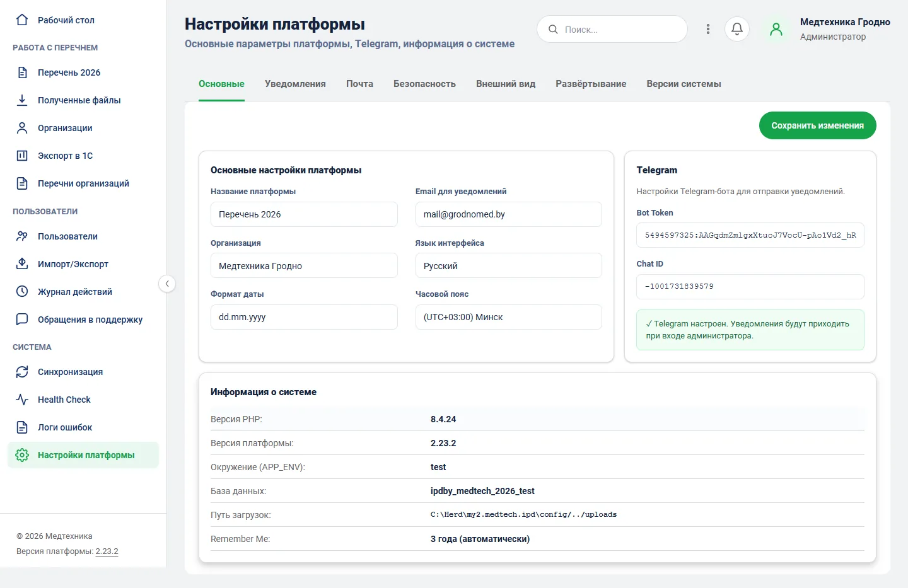Open the Внешний вид tab

point(506,84)
